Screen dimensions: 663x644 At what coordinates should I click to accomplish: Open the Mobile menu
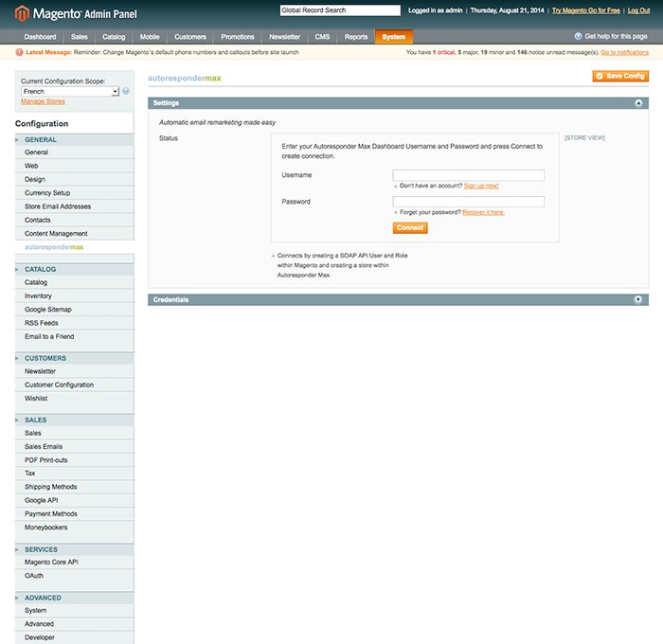pyautogui.click(x=150, y=37)
